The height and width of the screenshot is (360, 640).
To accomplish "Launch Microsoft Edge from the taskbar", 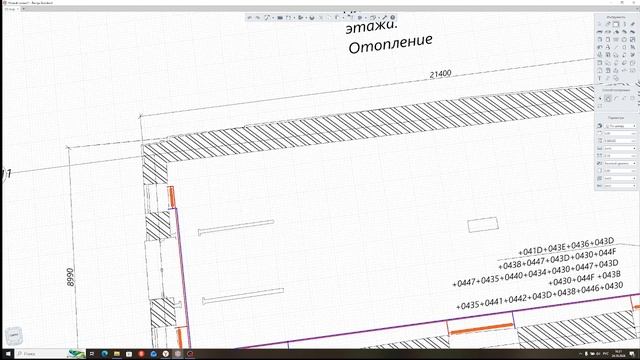I will pos(104,353).
